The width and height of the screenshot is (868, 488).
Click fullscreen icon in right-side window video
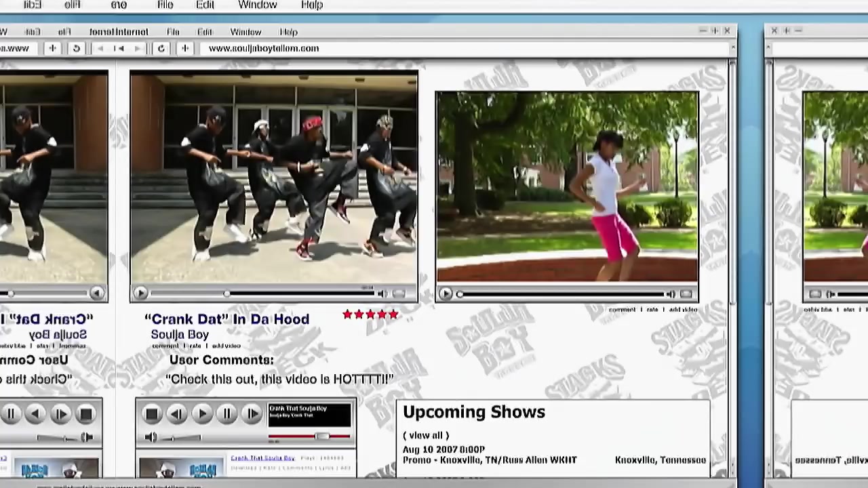coord(815,294)
